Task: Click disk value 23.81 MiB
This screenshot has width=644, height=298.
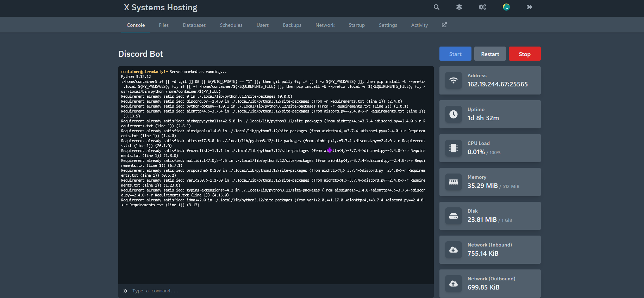Action: click(x=482, y=220)
